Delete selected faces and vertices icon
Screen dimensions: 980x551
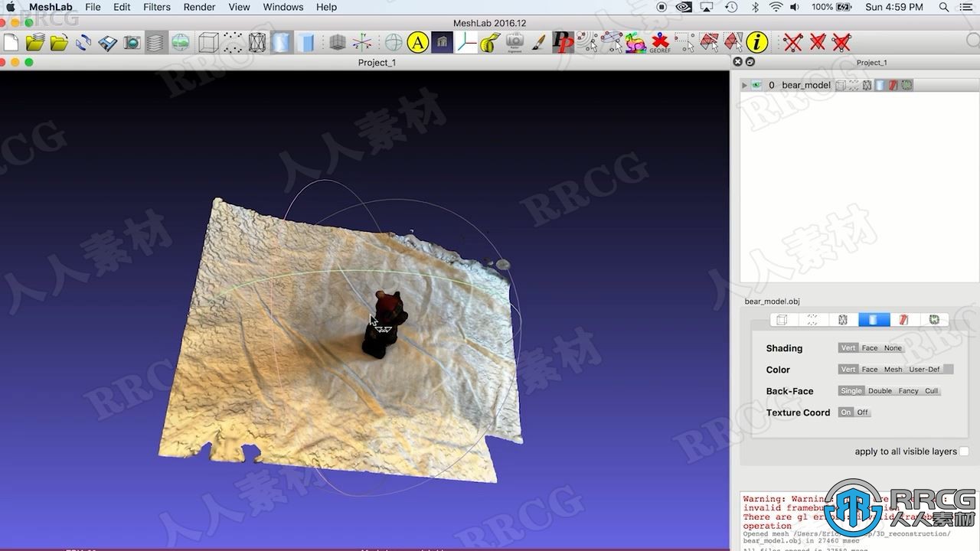click(841, 42)
